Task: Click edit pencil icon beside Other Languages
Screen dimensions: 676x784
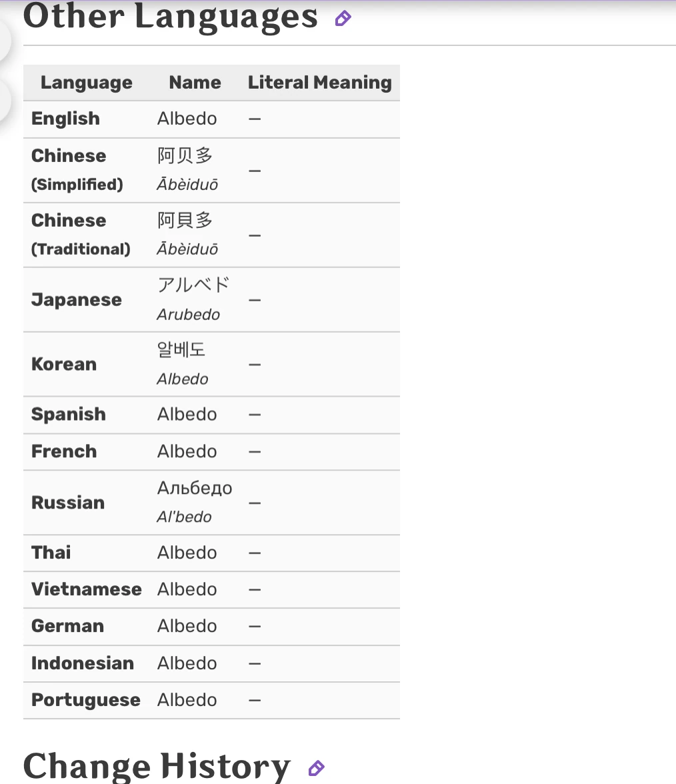Action: coord(343,19)
